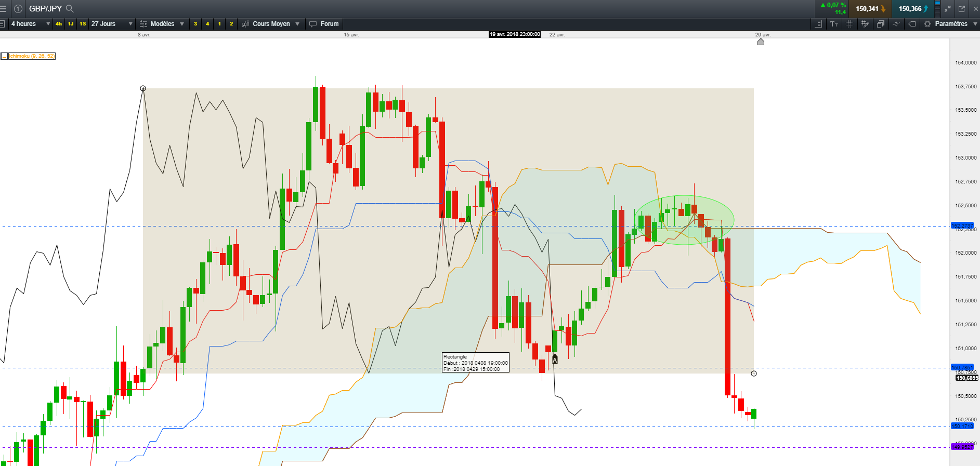Click the 29 avr. date label on time axis
This screenshot has width=980, height=466.
(x=763, y=35)
